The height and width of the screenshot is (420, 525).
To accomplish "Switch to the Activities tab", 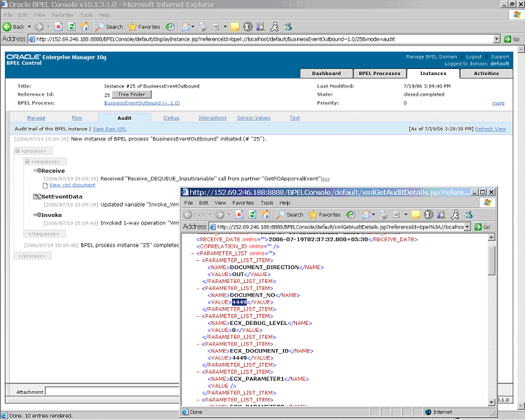I will tap(486, 73).
